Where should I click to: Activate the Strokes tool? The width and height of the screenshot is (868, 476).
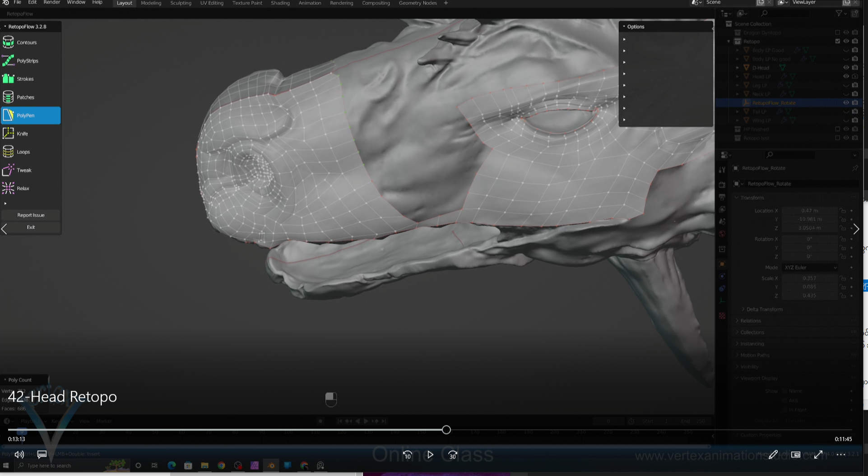[25, 79]
